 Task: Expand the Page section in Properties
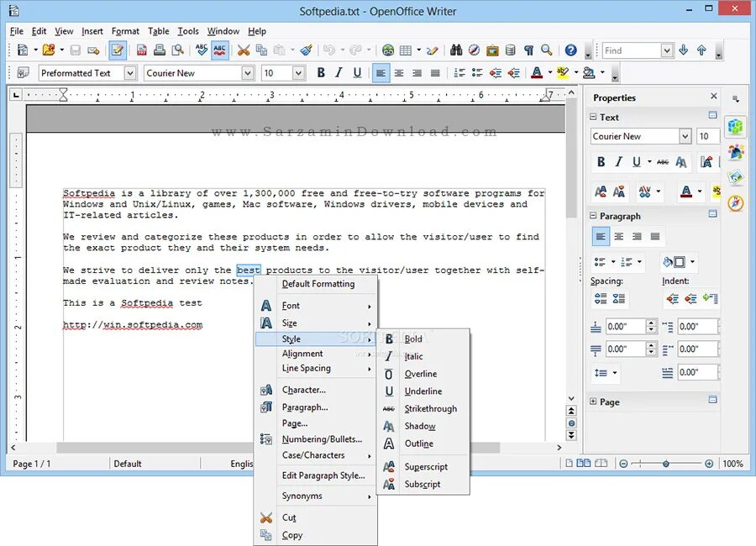pyautogui.click(x=593, y=402)
